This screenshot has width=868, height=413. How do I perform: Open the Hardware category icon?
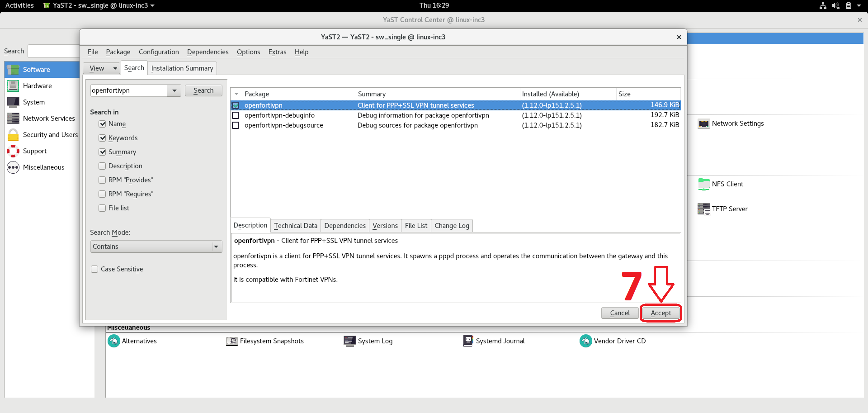13,86
